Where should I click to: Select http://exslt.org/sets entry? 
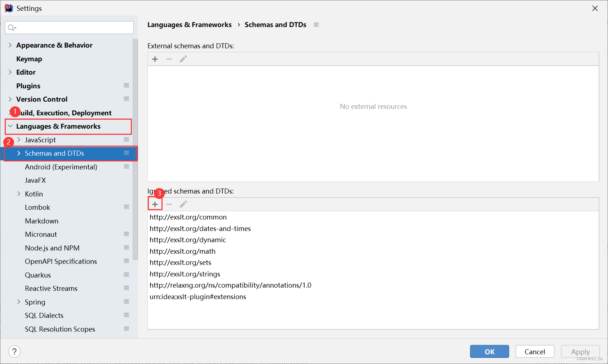pyautogui.click(x=180, y=262)
